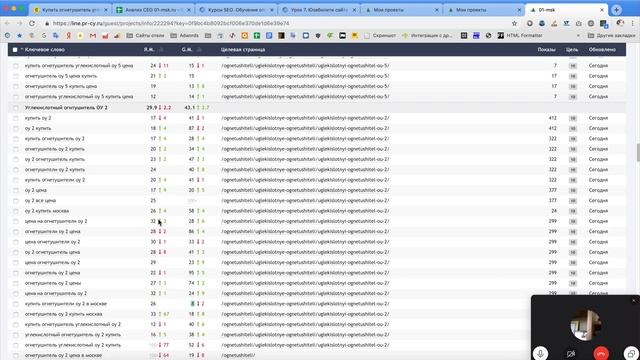This screenshot has height=360, width=640.
Task: Click keyword оу 2 огнетушитель купить
Action: pyautogui.click(x=55, y=159)
